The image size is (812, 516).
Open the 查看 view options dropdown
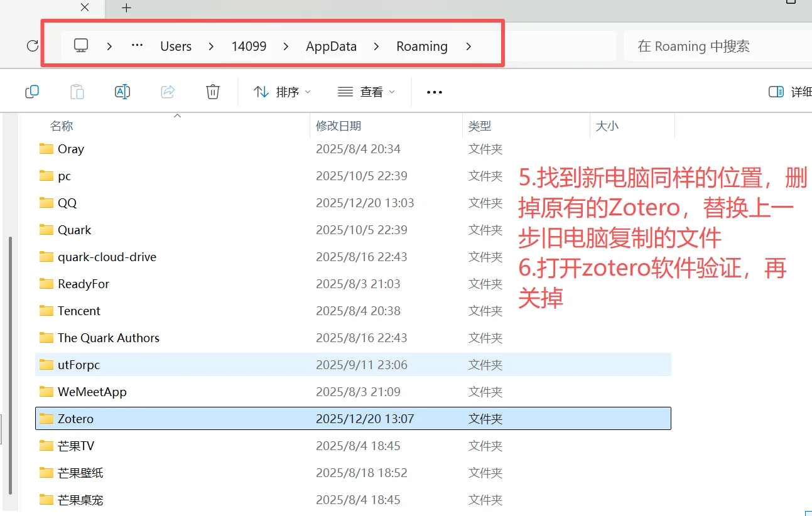click(x=366, y=91)
